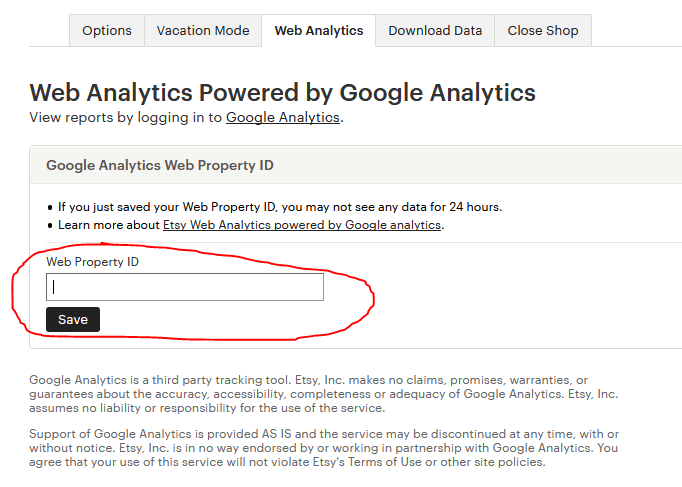Viewport: 682px width, 487px height.
Task: Follow the Google Analytics login link
Action: click(x=283, y=117)
